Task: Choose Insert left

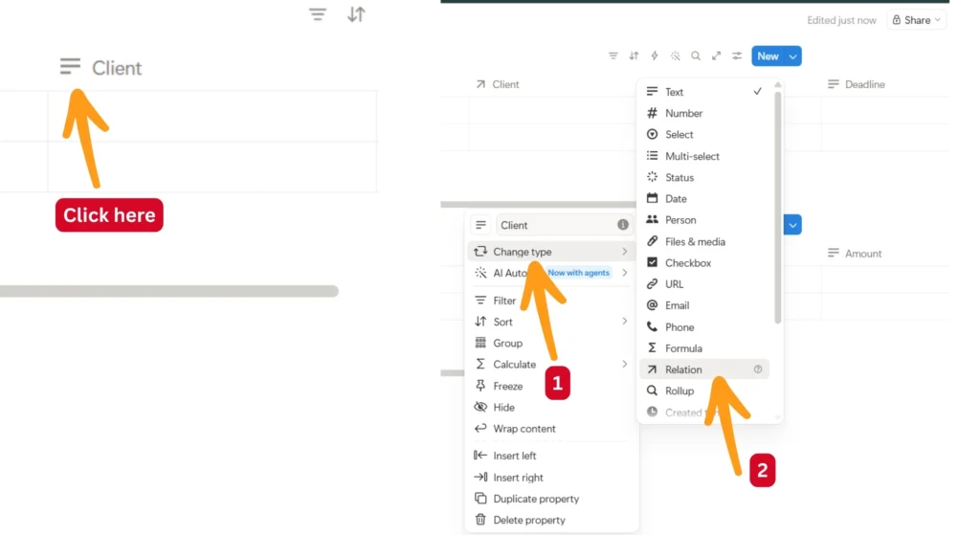Action: point(550,456)
